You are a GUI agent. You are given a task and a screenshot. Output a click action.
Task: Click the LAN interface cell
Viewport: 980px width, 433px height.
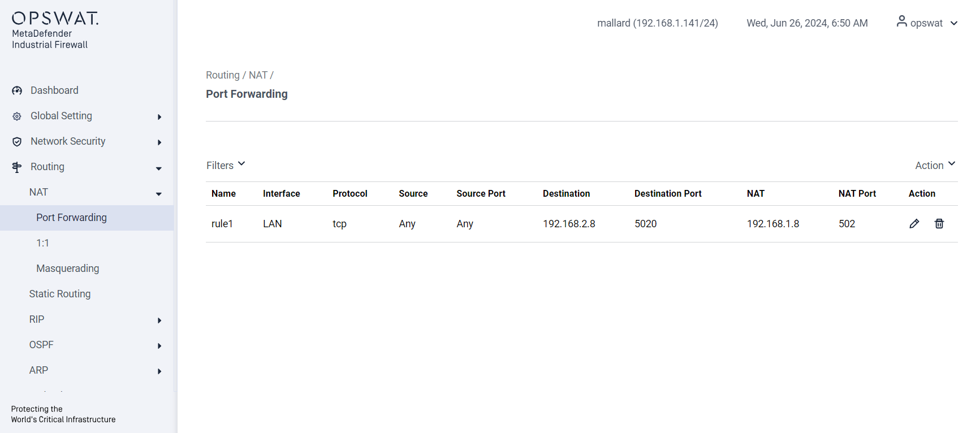click(273, 224)
